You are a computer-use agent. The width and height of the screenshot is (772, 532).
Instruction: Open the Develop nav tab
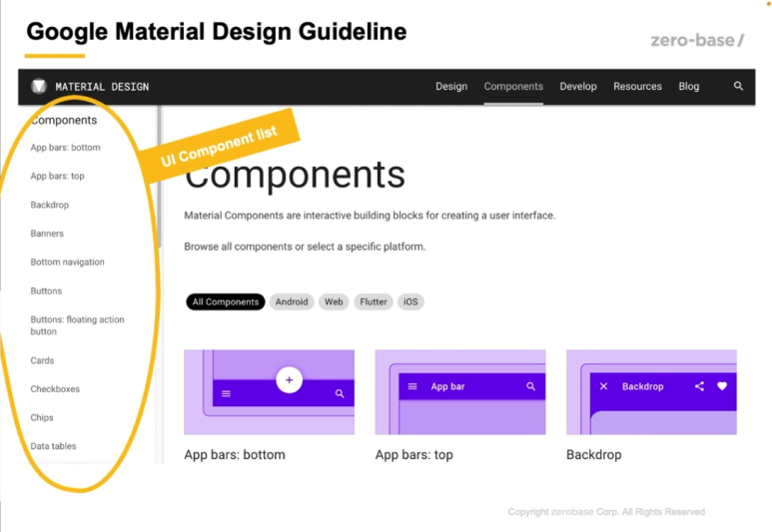click(578, 87)
